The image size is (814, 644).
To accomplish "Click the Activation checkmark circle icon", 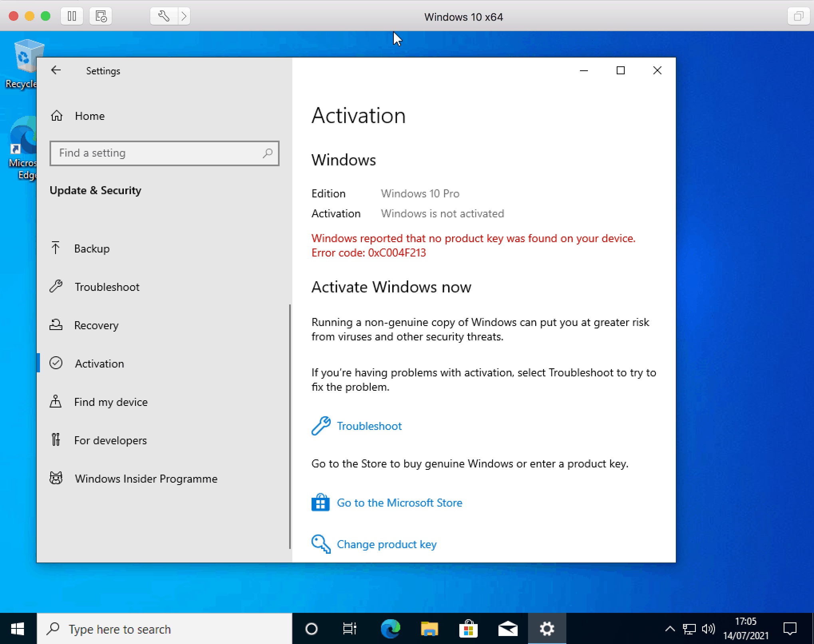I will pyautogui.click(x=56, y=363).
